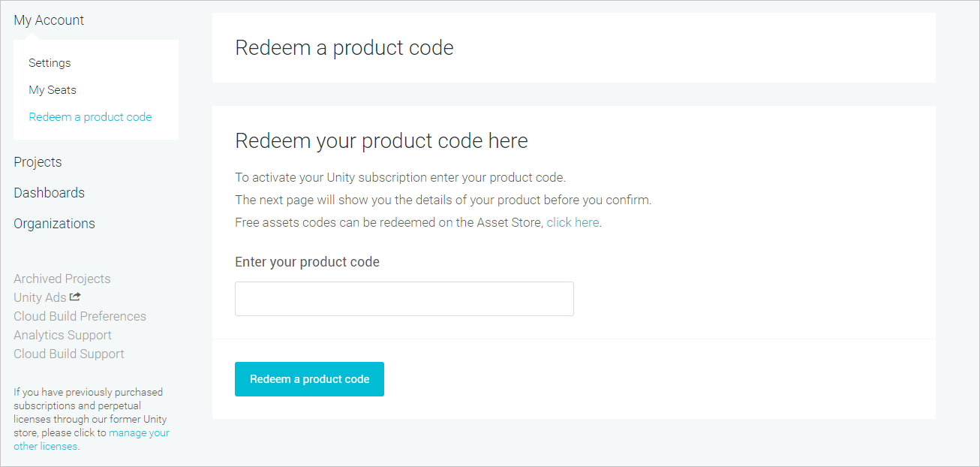Expand the Projects sidebar section
This screenshot has width=980, height=467.
click(x=38, y=162)
